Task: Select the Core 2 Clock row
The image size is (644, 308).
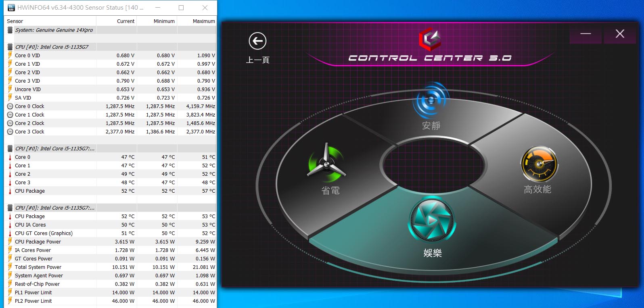Action: point(111,123)
